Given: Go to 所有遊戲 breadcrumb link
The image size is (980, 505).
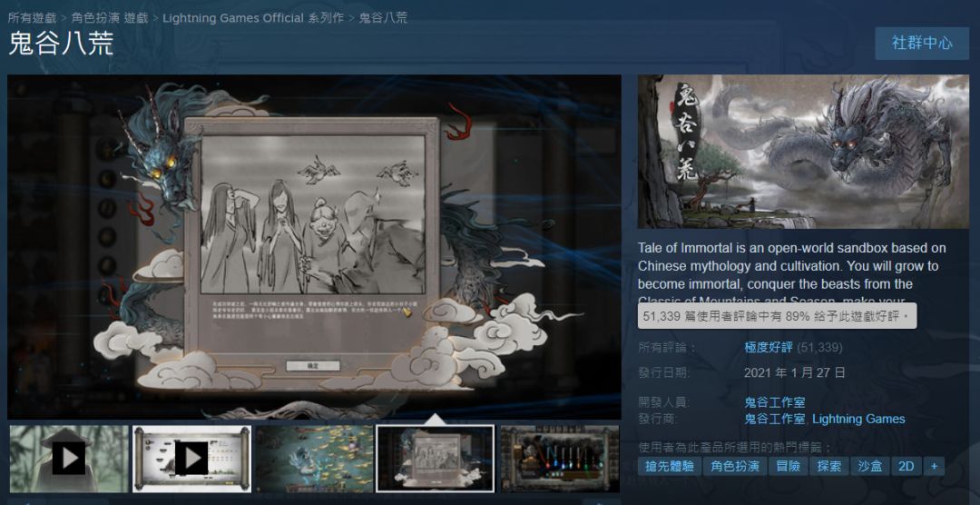Looking at the screenshot, I should pyautogui.click(x=33, y=17).
